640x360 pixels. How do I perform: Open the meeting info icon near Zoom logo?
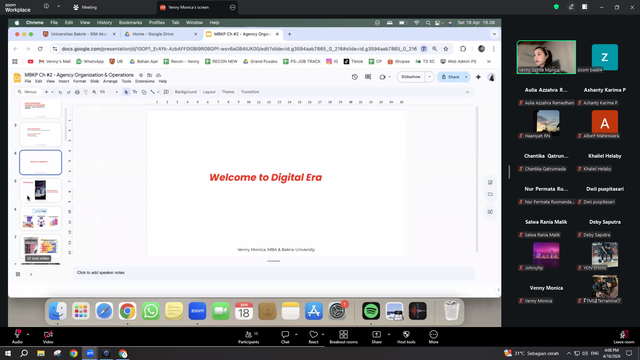[x=46, y=7]
